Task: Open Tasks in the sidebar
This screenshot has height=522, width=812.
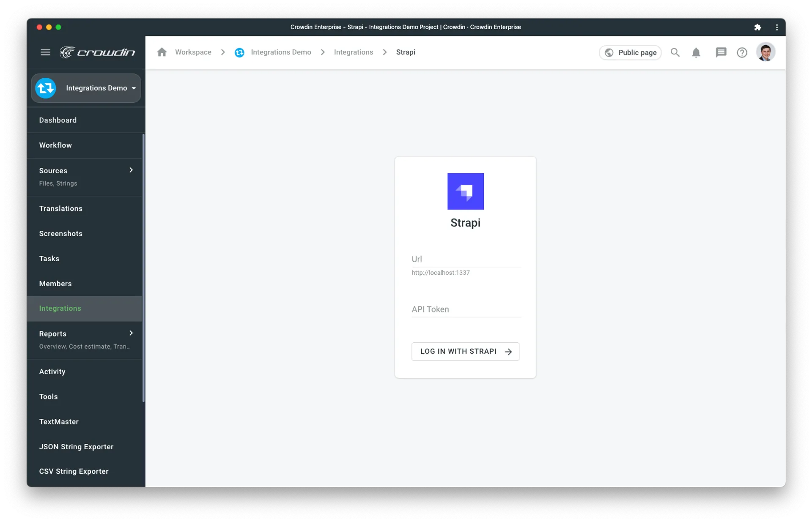Action: click(85, 258)
